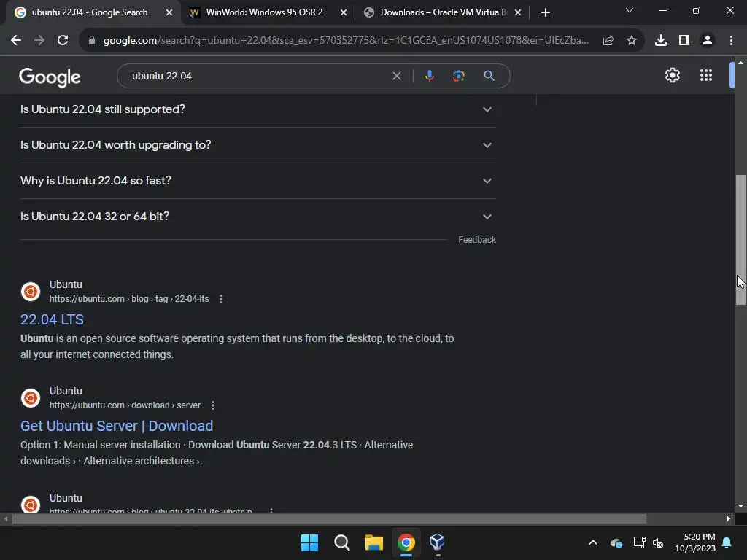Submit search with the magnifier icon
Screen dimensions: 747x560
point(489,76)
